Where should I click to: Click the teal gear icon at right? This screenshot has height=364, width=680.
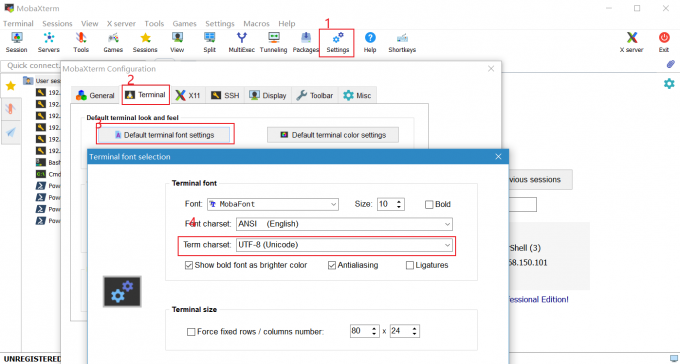[669, 83]
